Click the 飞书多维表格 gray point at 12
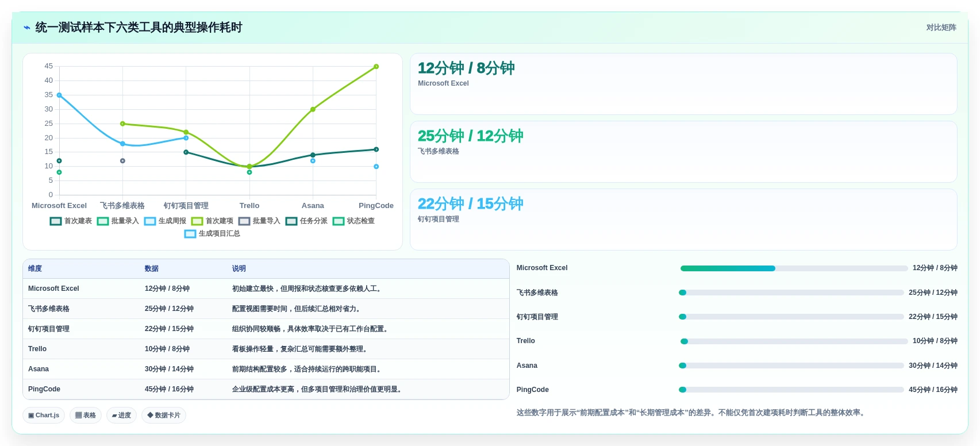The image size is (980, 446). pyautogui.click(x=122, y=161)
